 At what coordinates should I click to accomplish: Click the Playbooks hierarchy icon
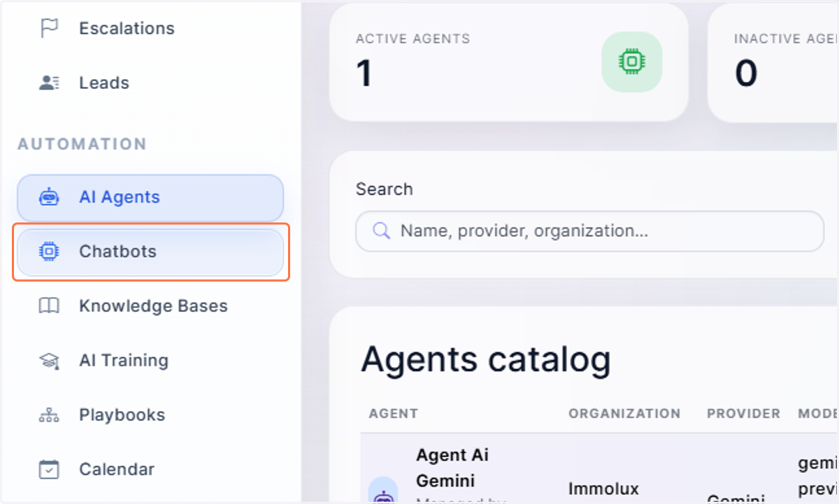pos(49,415)
